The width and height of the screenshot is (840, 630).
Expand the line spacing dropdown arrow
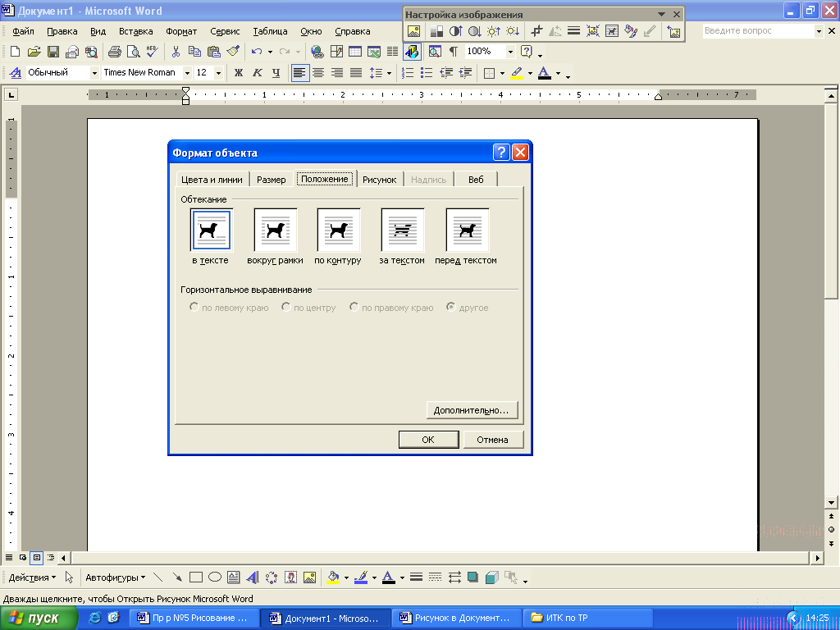(x=389, y=73)
